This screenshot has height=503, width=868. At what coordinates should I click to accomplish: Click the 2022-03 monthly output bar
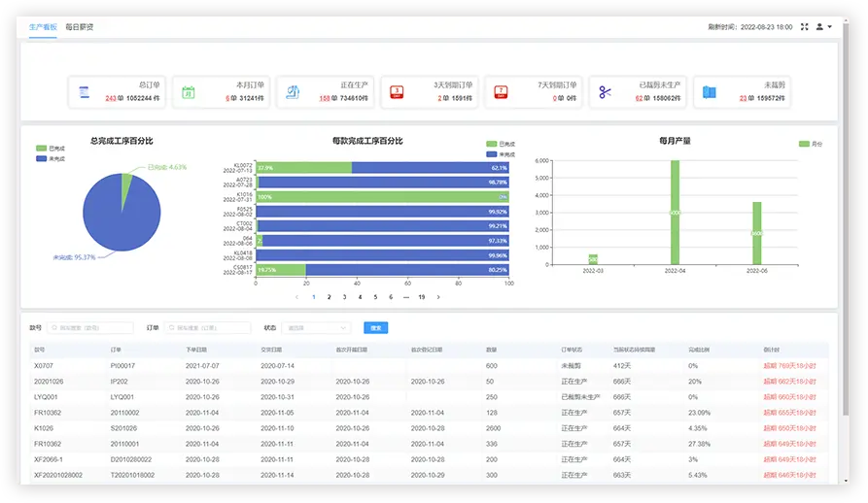click(x=593, y=259)
